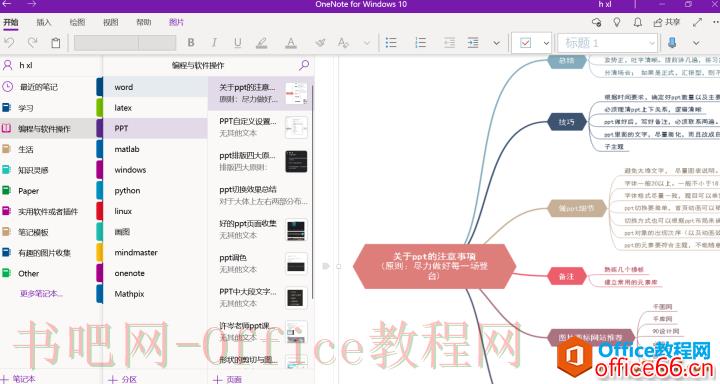Open the PPT自定义设置 page
The height and width of the screenshot is (384, 720).
tap(260, 127)
